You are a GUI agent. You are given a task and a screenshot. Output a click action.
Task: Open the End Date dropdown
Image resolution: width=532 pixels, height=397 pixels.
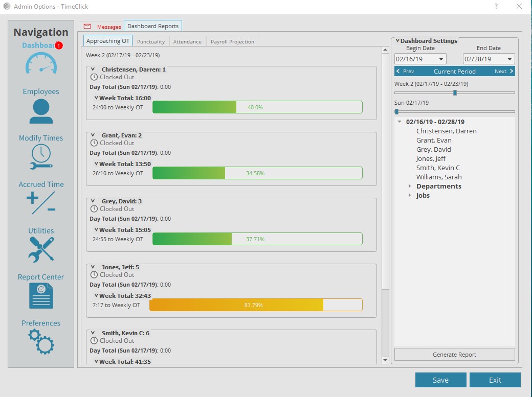[509, 59]
